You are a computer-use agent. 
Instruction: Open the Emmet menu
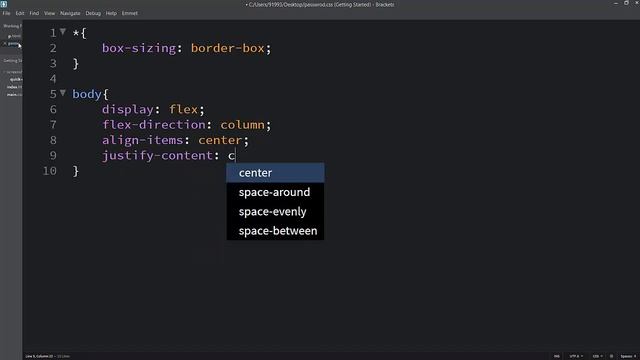coord(130,13)
